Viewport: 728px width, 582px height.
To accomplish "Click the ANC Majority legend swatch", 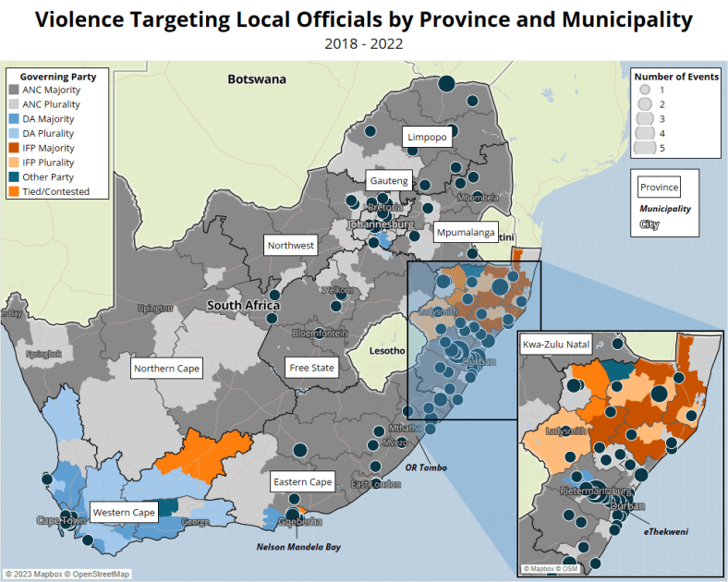I will point(16,91).
